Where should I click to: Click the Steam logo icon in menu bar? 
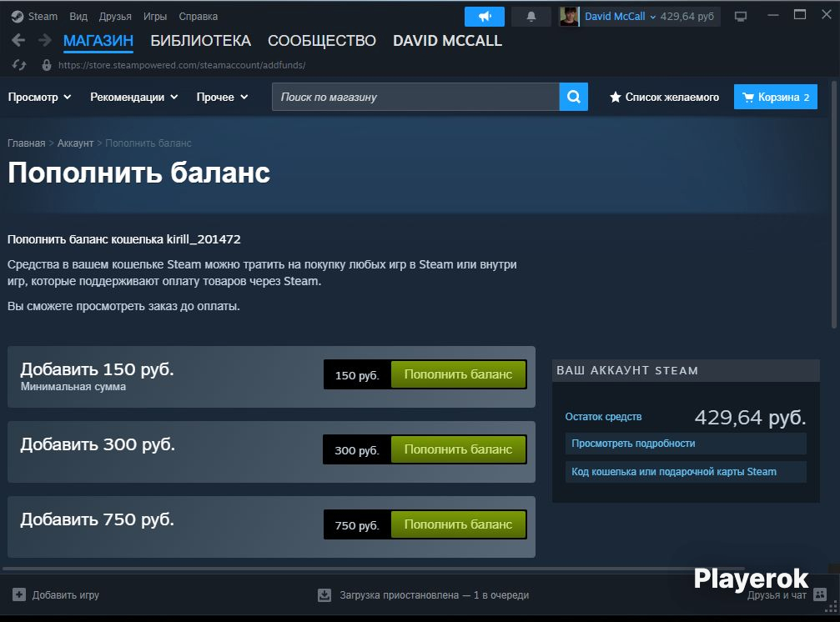(18, 17)
